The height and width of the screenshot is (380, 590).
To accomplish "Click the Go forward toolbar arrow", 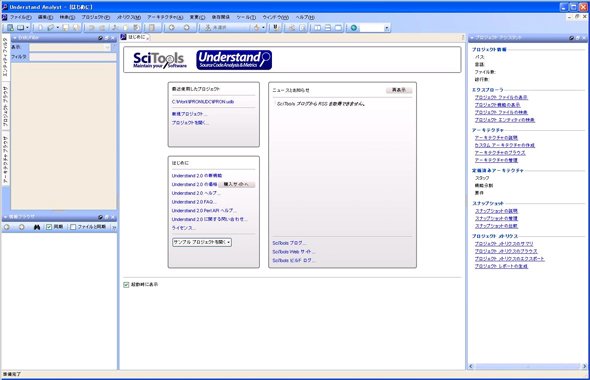I will (x=187, y=28).
